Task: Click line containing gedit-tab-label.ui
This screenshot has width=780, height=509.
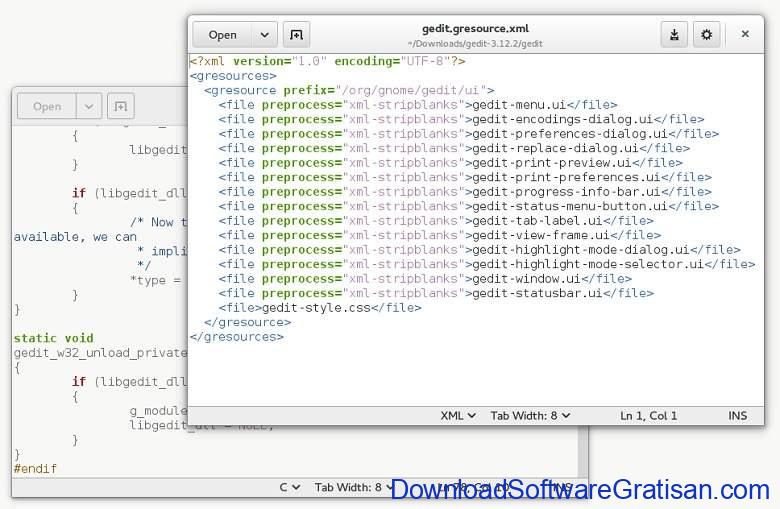Action: coord(436,220)
